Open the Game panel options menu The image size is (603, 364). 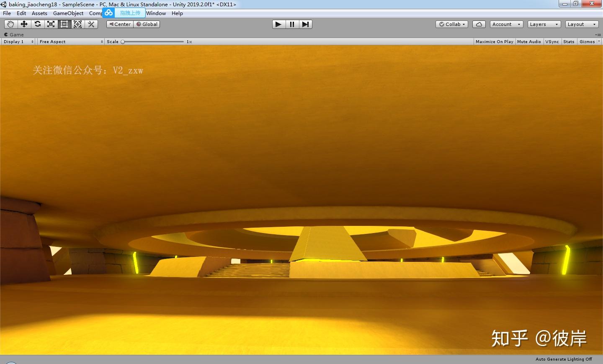pyautogui.click(x=598, y=35)
